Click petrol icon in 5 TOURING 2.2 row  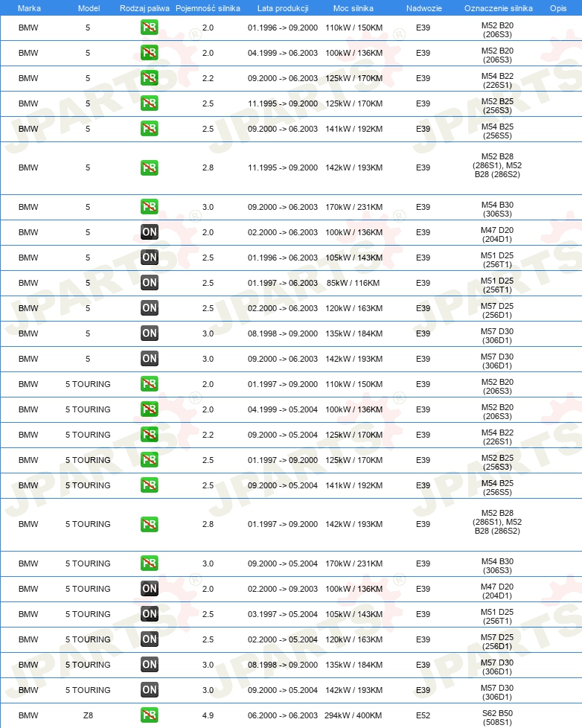click(x=150, y=435)
